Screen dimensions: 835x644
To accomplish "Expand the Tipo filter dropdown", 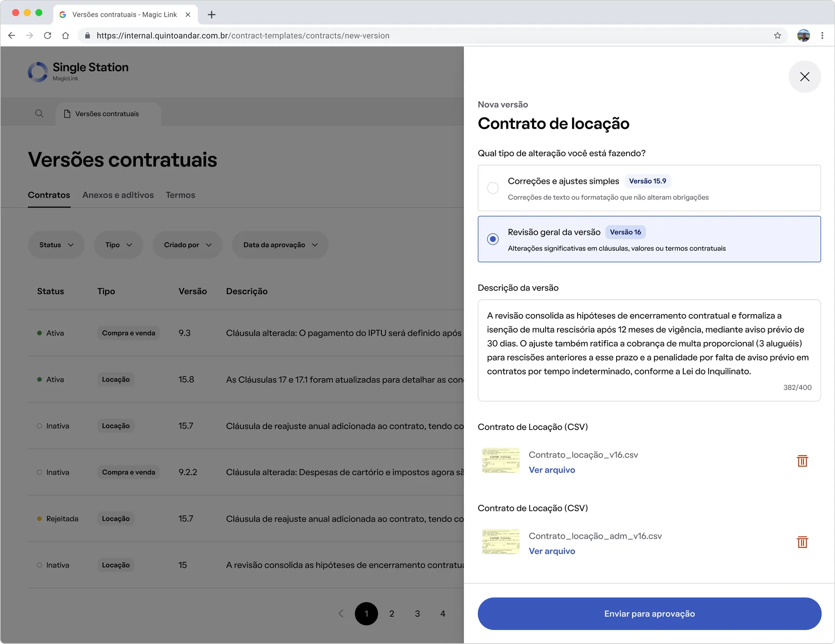I will coord(118,245).
